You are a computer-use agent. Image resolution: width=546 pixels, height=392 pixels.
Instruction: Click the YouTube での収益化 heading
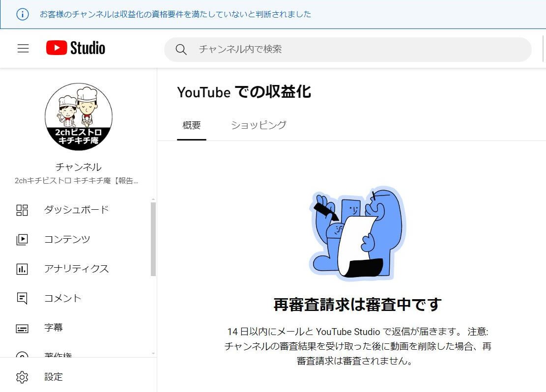click(244, 92)
